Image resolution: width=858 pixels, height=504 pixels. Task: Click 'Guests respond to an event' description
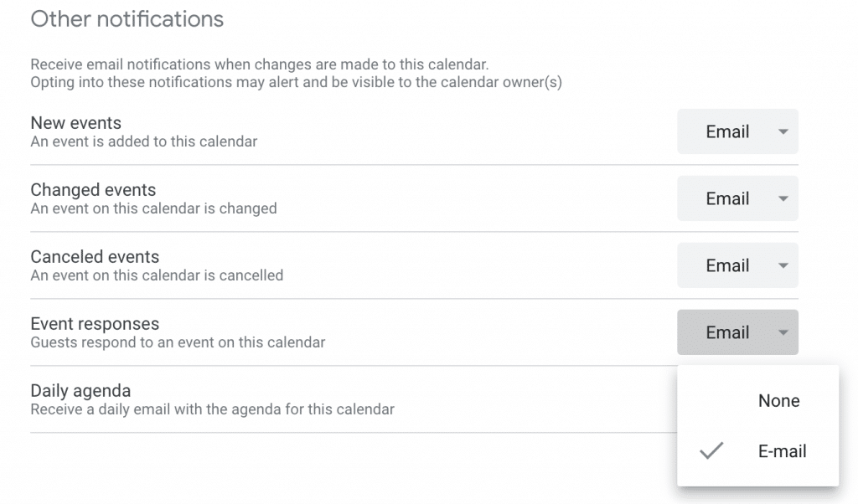(178, 342)
